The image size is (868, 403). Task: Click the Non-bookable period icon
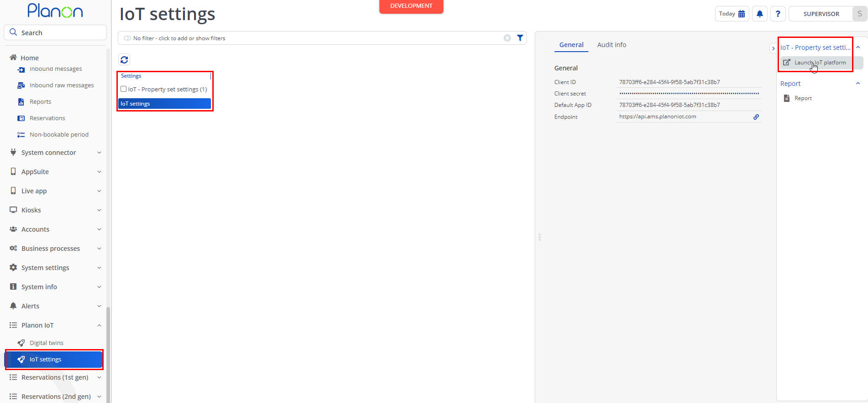point(21,135)
